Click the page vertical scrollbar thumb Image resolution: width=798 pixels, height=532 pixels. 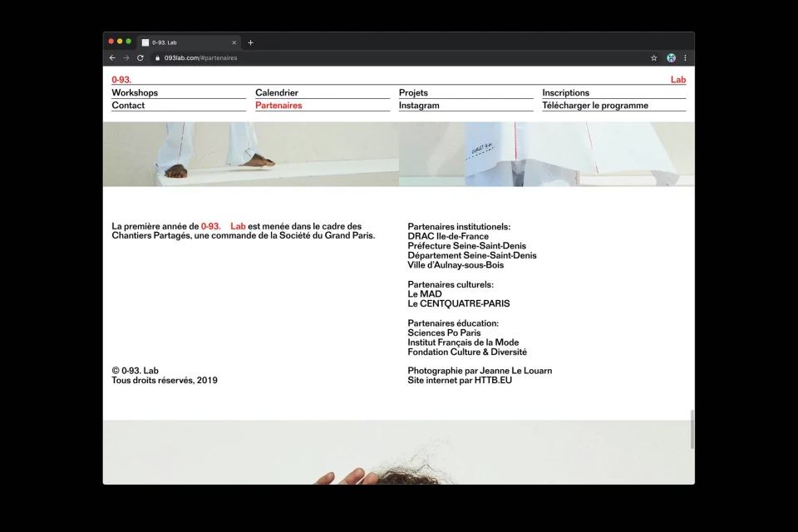(692, 430)
